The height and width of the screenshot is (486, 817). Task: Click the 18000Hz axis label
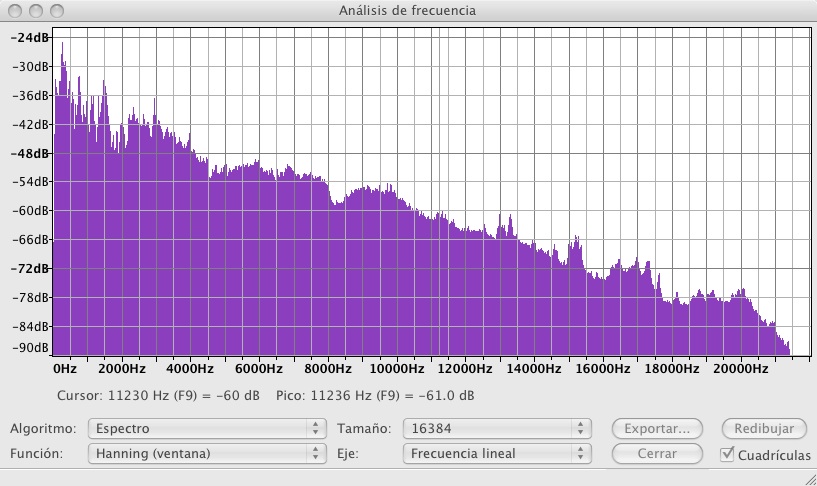click(x=672, y=369)
